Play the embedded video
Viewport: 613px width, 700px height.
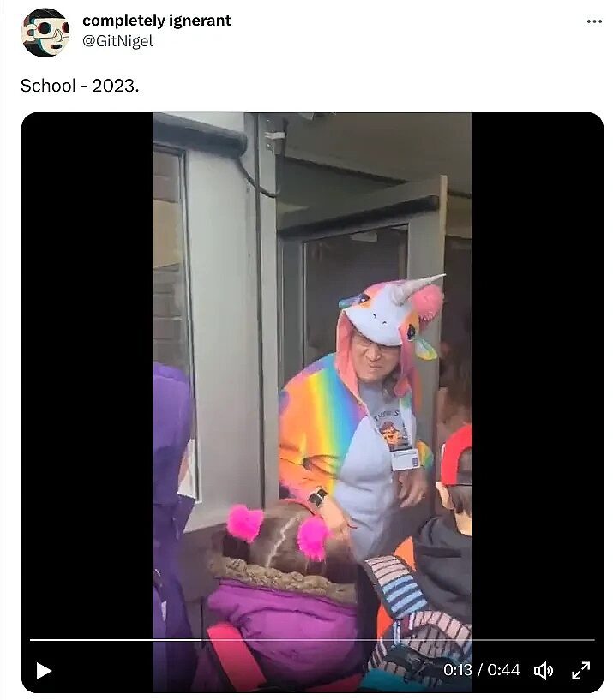[44, 671]
